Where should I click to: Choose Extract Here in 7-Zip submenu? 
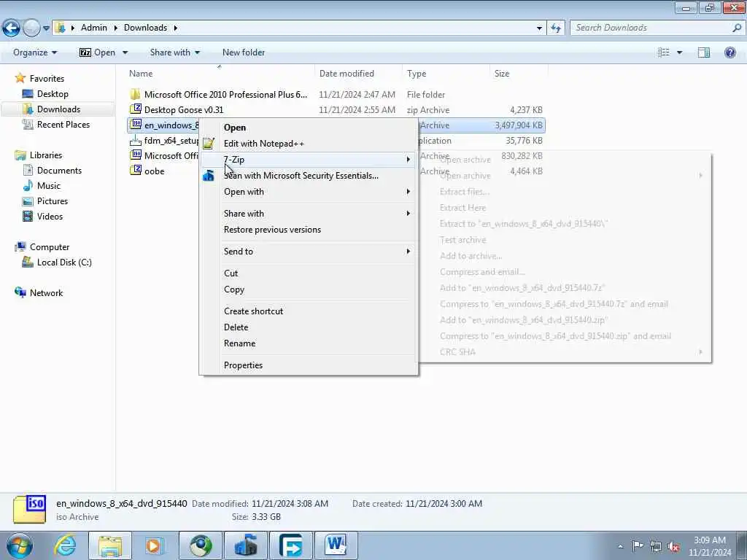coord(565,208)
